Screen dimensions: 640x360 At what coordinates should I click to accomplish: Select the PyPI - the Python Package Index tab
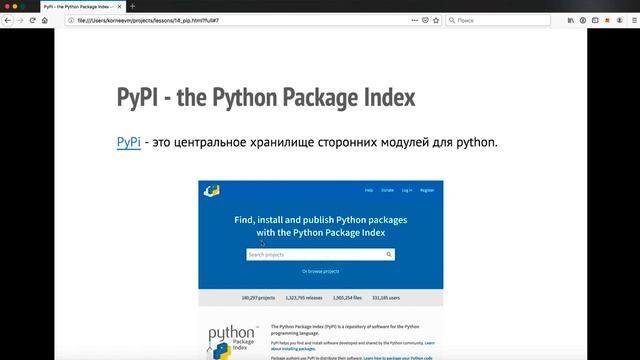click(x=83, y=7)
